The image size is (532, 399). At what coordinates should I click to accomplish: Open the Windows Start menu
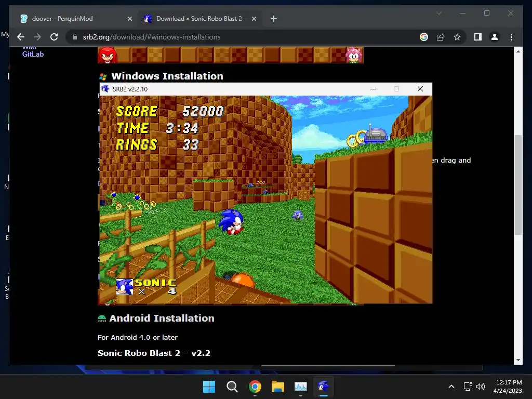click(x=209, y=387)
